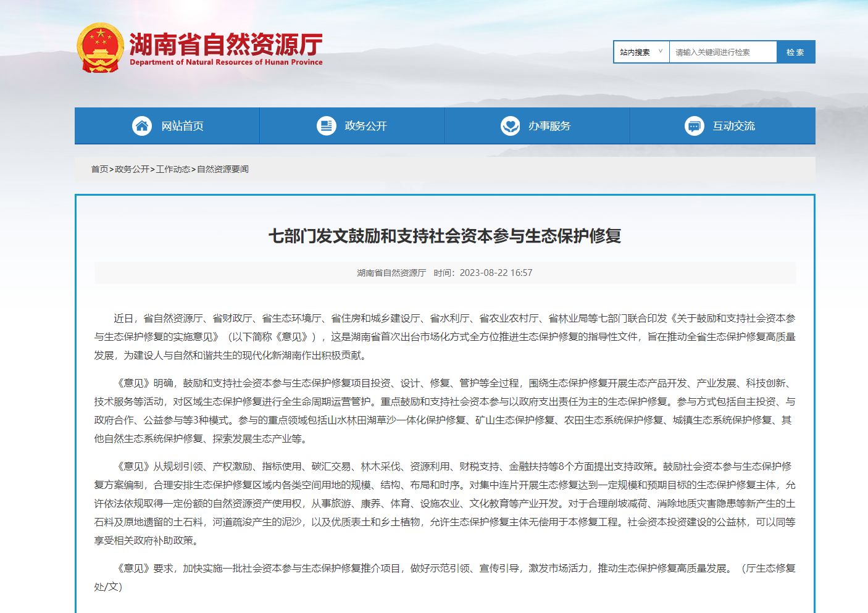Click the paragraph starting with 近日，省自然资源厅
The width and height of the screenshot is (868, 613).
point(444,337)
